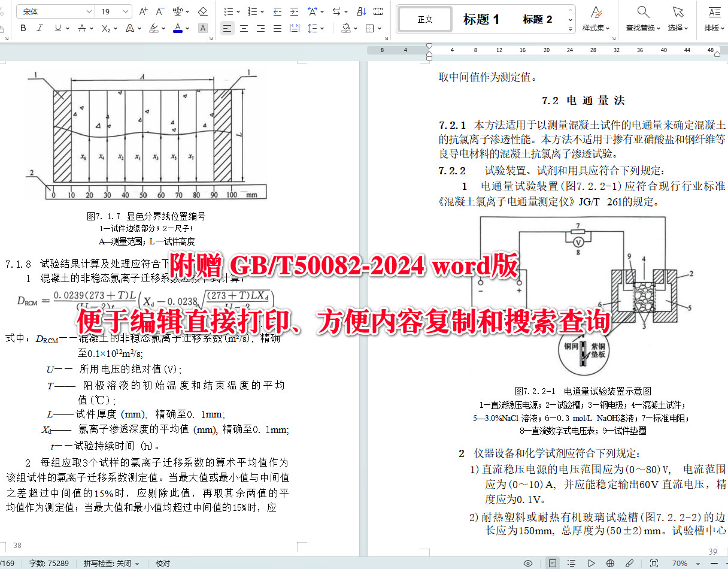
Task: Decrease paragraph indent
Action: [x=277, y=11]
